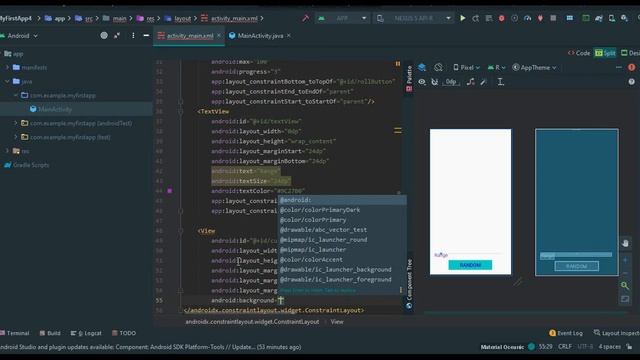Toggle autoconnect magnet icon

click(435, 82)
